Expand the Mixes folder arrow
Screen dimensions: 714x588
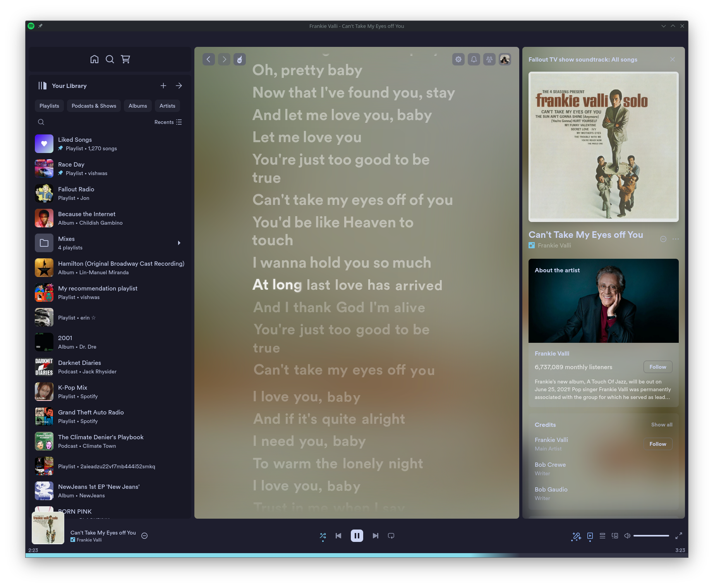coord(179,243)
